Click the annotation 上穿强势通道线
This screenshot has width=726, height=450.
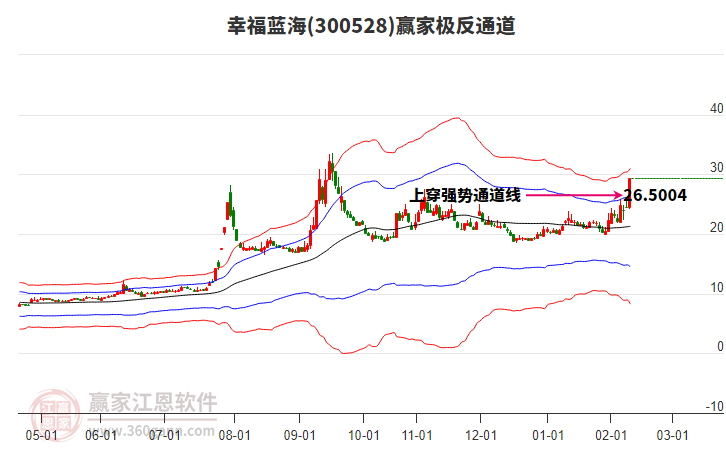pos(465,195)
